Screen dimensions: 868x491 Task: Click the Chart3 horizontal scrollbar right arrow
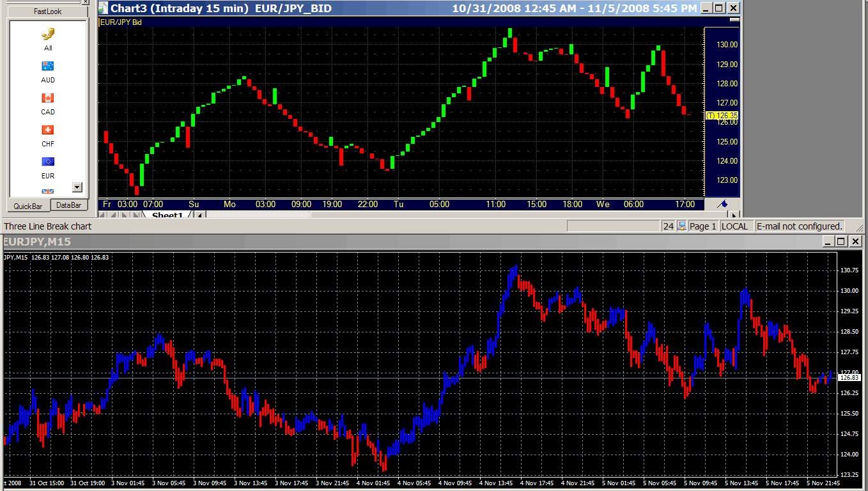(x=734, y=215)
